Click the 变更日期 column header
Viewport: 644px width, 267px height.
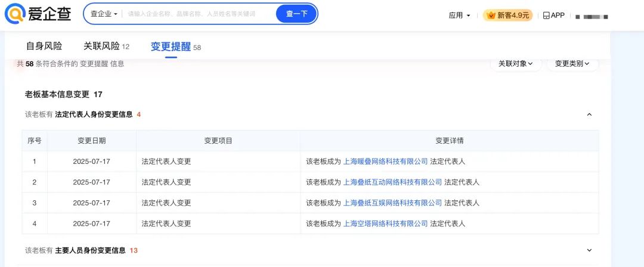(92, 141)
